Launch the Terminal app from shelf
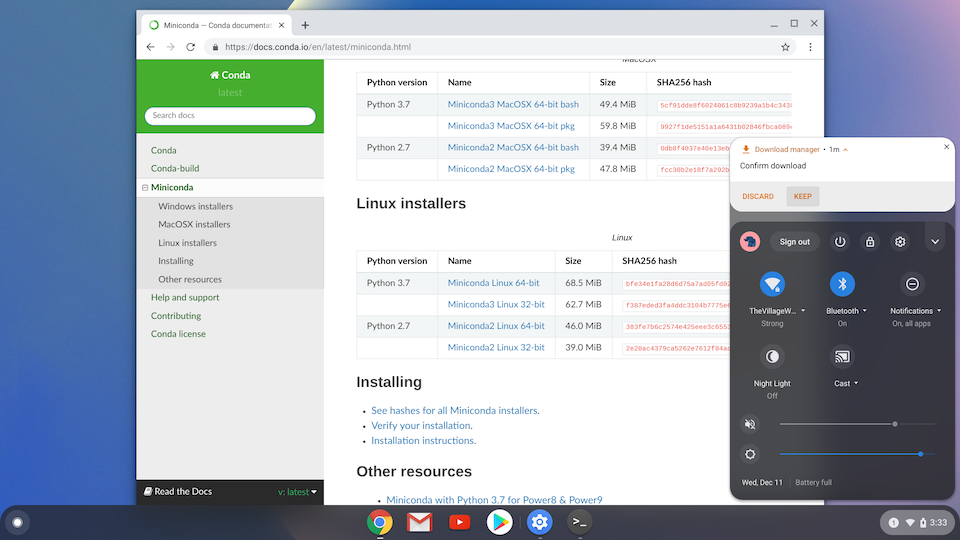 [579, 522]
